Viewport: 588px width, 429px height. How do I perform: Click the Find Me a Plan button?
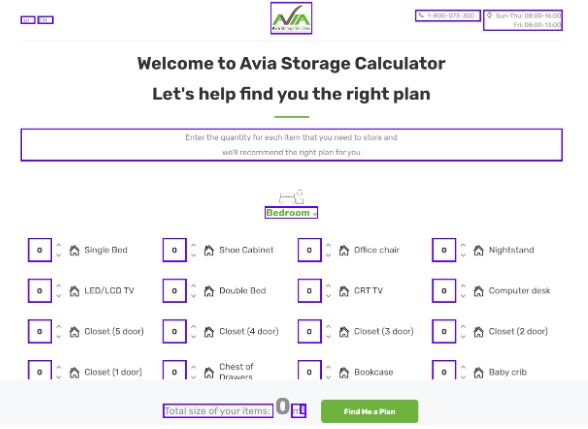point(369,411)
